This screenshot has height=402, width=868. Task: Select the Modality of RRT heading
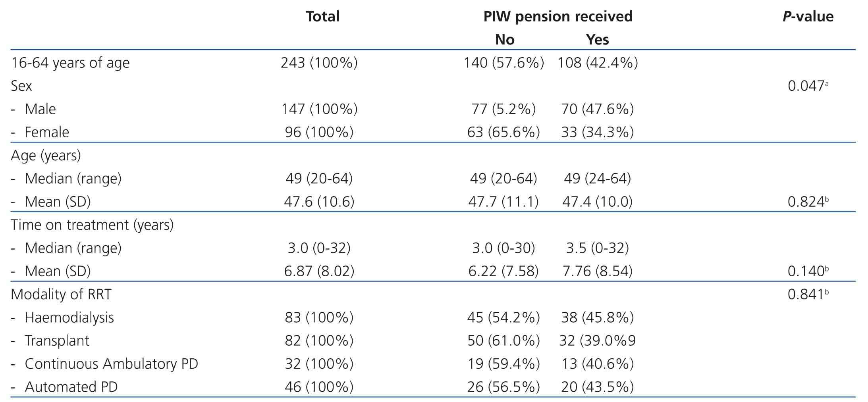coord(61,294)
